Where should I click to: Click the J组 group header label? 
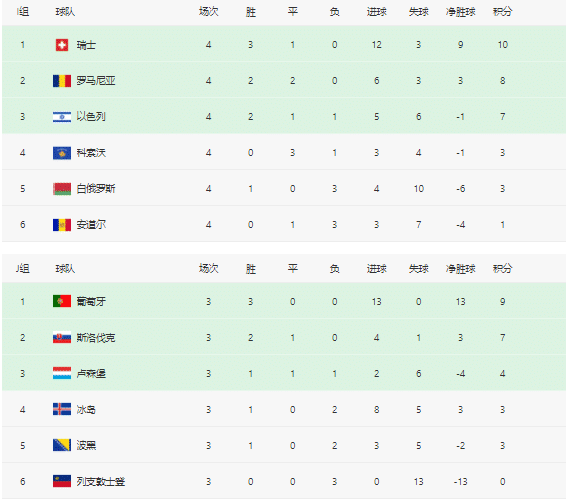click(22, 269)
